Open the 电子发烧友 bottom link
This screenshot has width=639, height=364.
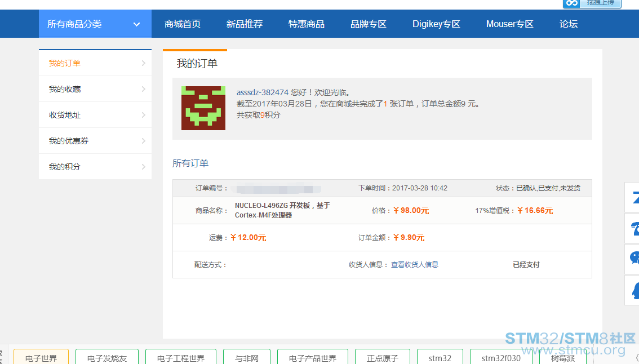tap(106, 357)
